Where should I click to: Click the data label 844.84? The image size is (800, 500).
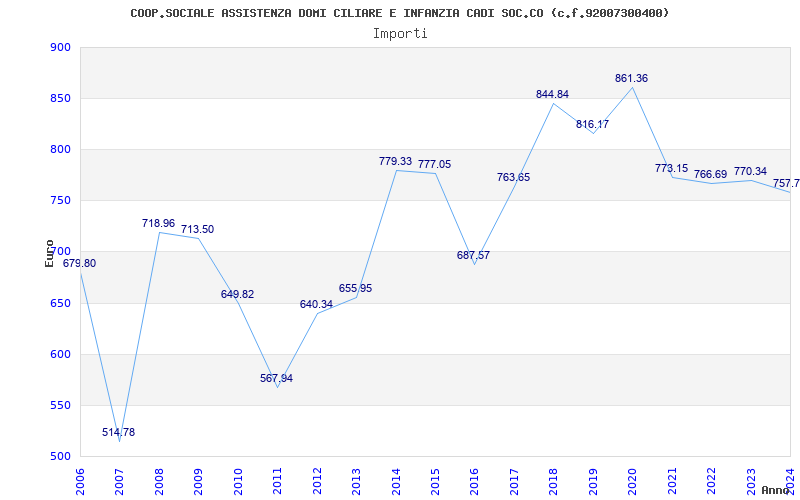tap(553, 94)
